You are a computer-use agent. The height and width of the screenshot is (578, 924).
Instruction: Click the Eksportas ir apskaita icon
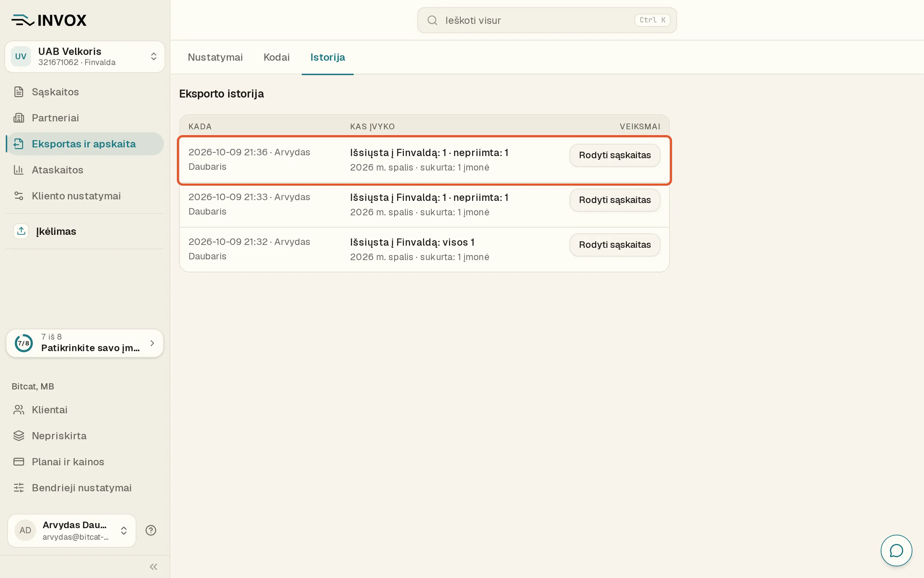tap(19, 144)
